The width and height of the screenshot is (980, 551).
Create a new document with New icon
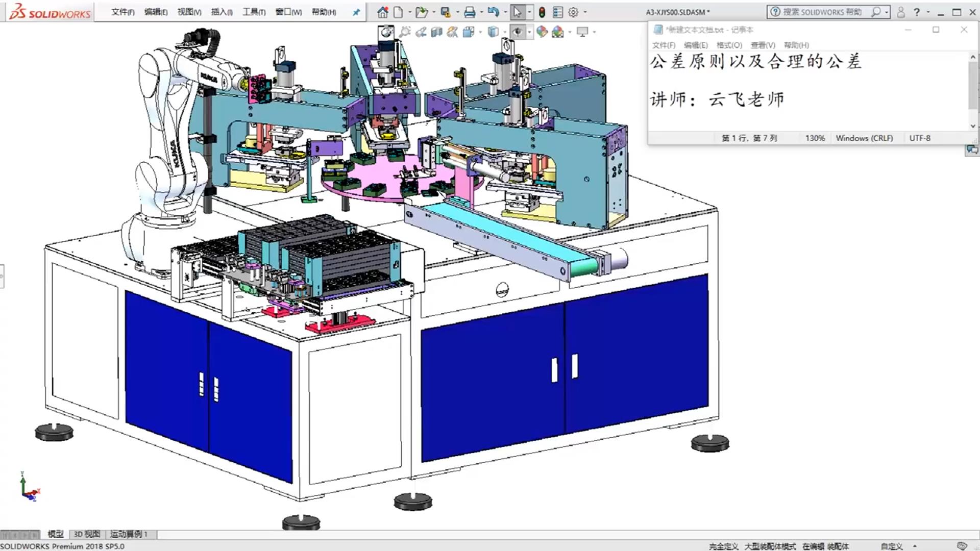tap(399, 12)
